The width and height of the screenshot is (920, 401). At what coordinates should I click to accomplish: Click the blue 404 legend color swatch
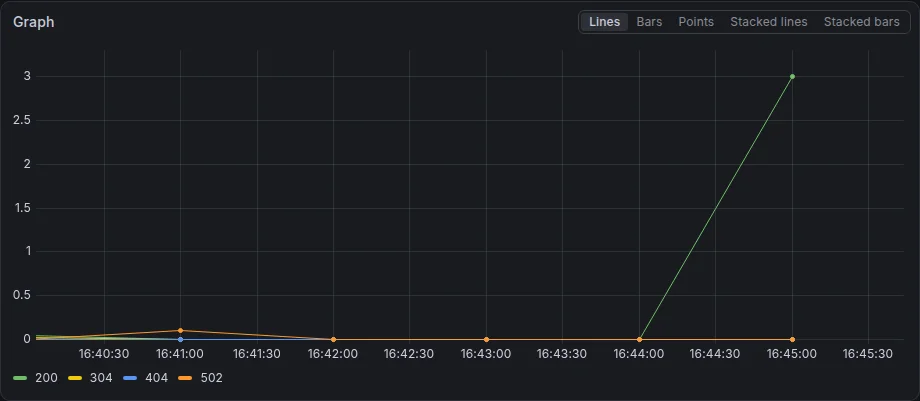coord(130,378)
